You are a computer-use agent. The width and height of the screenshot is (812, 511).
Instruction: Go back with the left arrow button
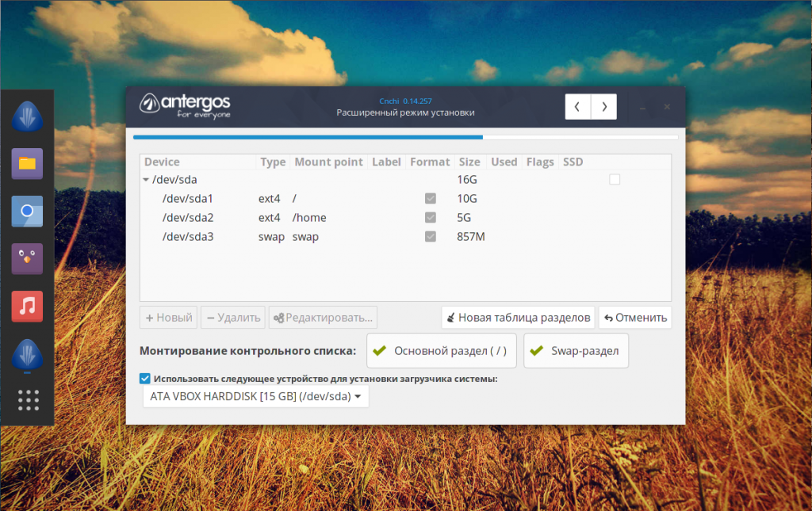click(578, 106)
